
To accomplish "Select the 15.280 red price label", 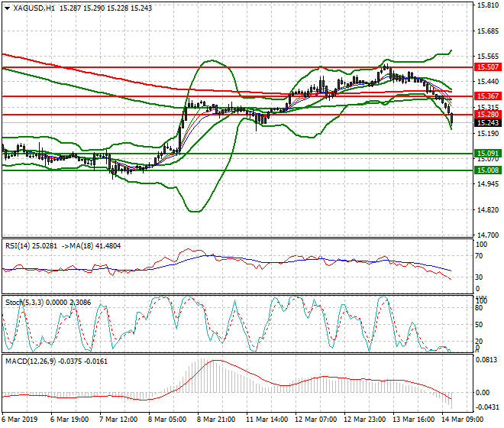I will (x=488, y=115).
